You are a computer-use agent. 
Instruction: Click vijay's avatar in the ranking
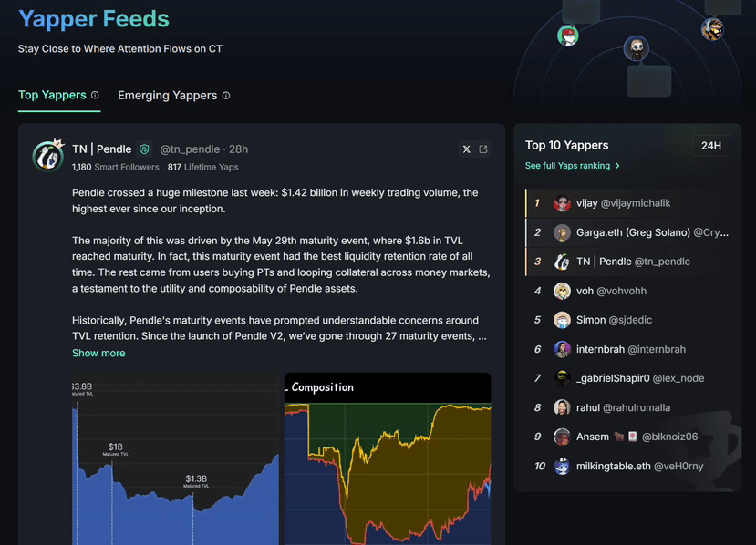pyautogui.click(x=562, y=203)
